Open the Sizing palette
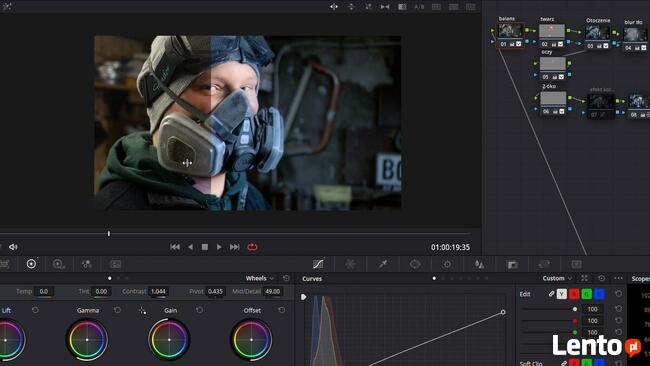650x366 pixels. click(544, 264)
